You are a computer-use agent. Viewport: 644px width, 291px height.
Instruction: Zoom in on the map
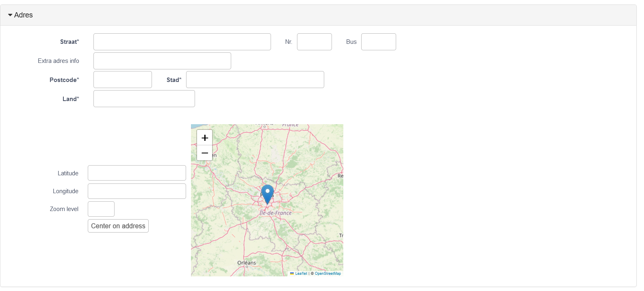click(x=205, y=138)
